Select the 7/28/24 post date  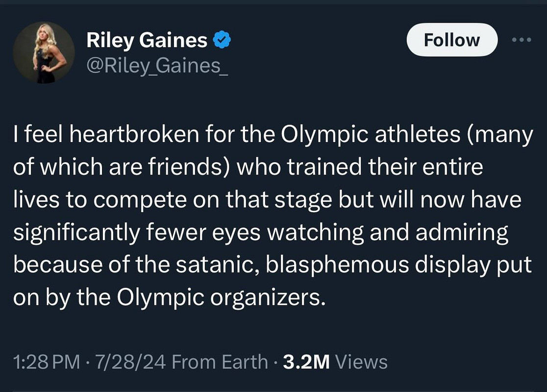point(130,362)
